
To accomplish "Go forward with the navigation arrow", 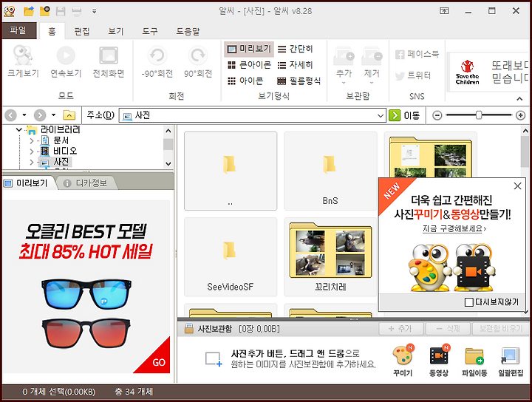I will click(x=40, y=115).
